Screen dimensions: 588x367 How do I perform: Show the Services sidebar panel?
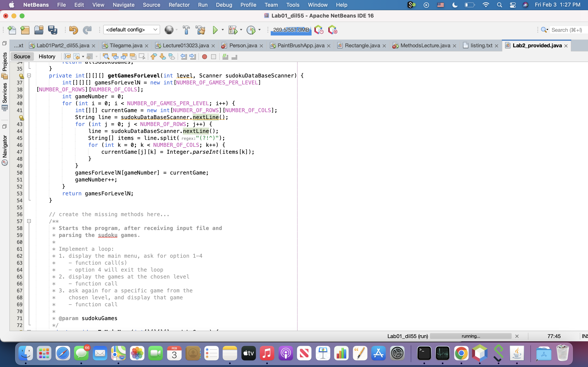(4, 95)
